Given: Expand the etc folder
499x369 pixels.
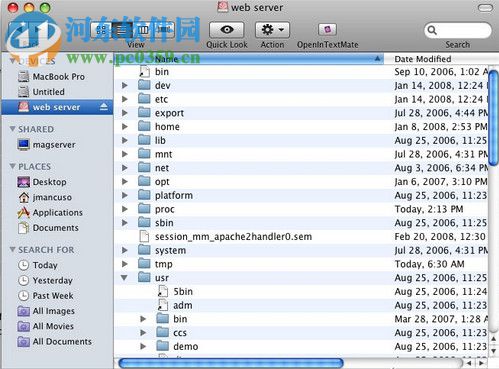Looking at the screenshot, I should [x=125, y=99].
